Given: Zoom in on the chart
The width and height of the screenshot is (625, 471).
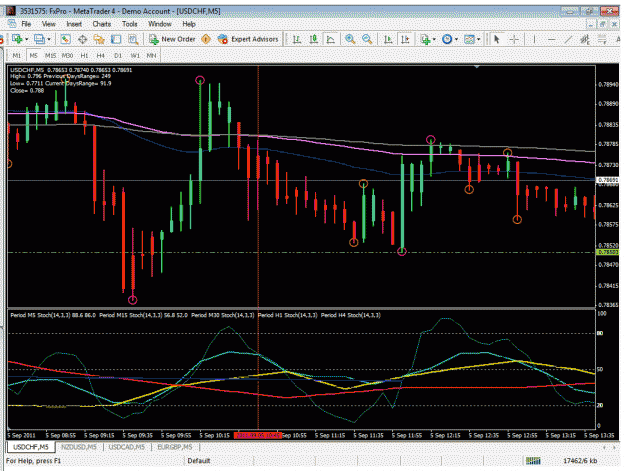Looking at the screenshot, I should click(x=350, y=39).
